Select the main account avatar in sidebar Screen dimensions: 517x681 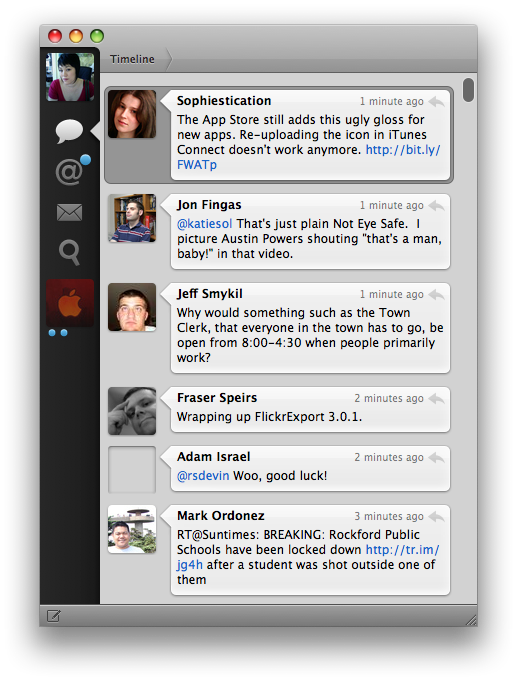tap(70, 77)
